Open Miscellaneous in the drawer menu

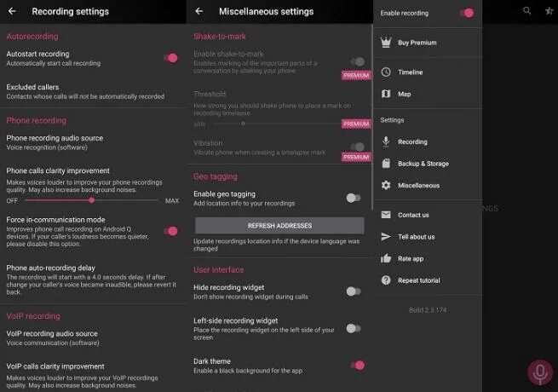pyautogui.click(x=418, y=185)
